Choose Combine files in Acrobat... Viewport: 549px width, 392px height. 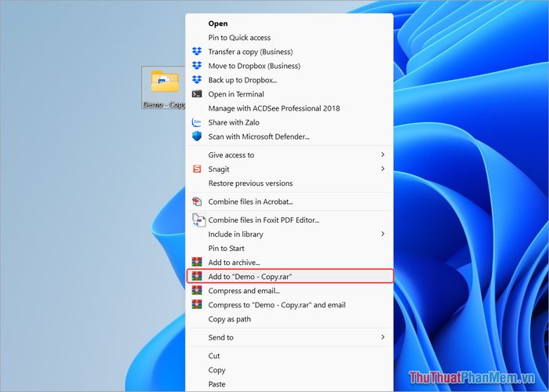289,201
